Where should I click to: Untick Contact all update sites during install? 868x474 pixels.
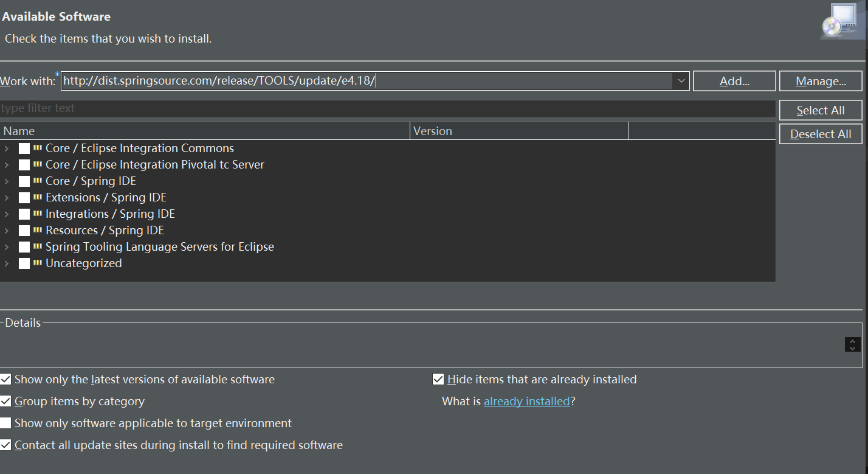click(5, 445)
